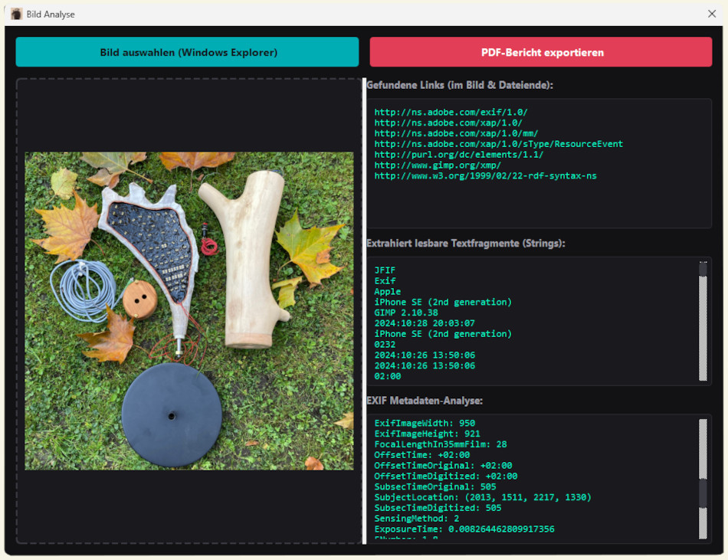
Task: Select the 'Exif' string line
Action: 385,280
